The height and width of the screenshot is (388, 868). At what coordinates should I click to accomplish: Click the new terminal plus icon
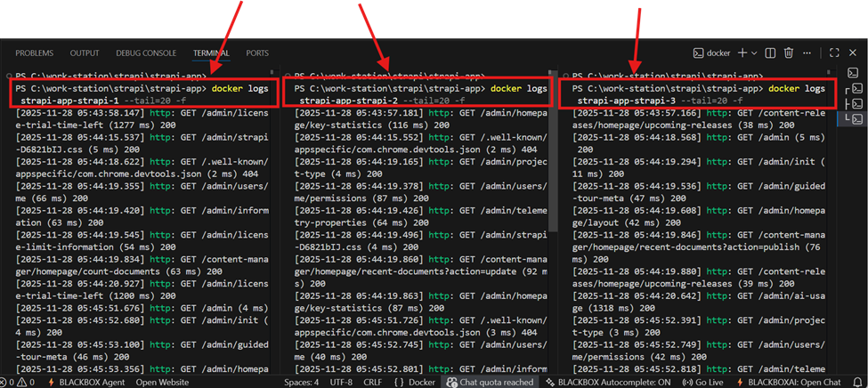tap(742, 53)
